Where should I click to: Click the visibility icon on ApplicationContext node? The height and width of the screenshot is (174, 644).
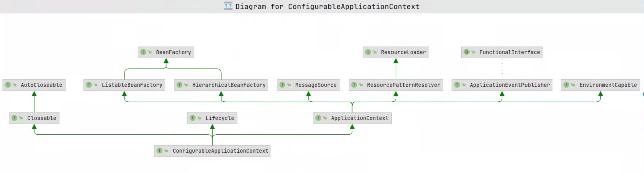(325, 118)
